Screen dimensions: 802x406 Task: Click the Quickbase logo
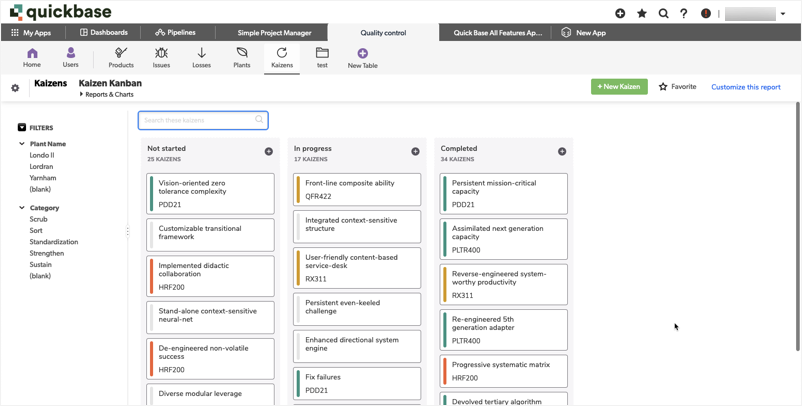point(60,12)
